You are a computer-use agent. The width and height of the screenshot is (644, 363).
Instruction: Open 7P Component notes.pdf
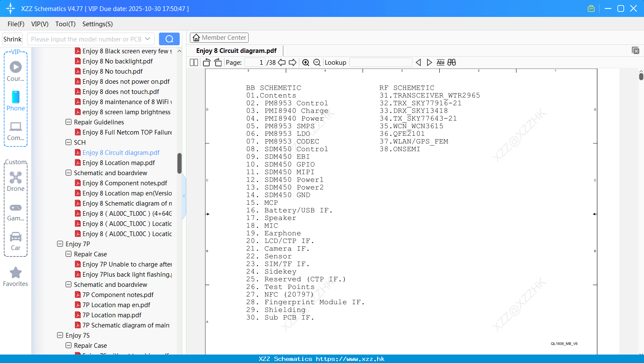[118, 294]
